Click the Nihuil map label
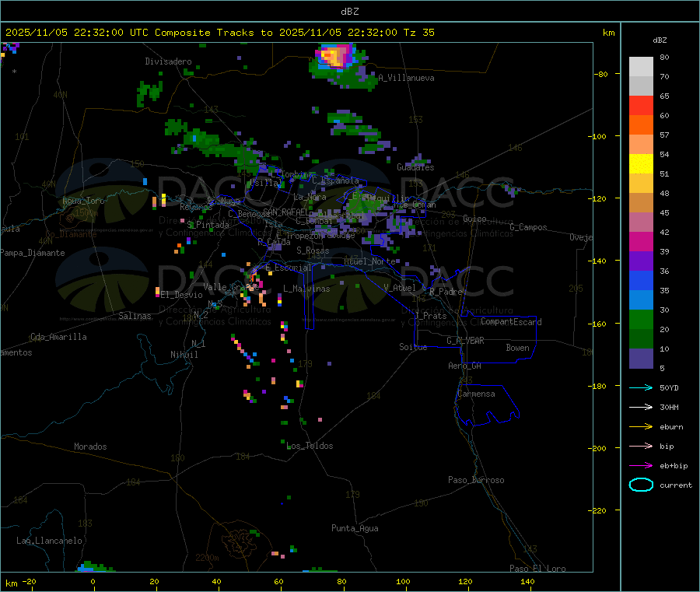This screenshot has width=700, height=592. (x=184, y=355)
